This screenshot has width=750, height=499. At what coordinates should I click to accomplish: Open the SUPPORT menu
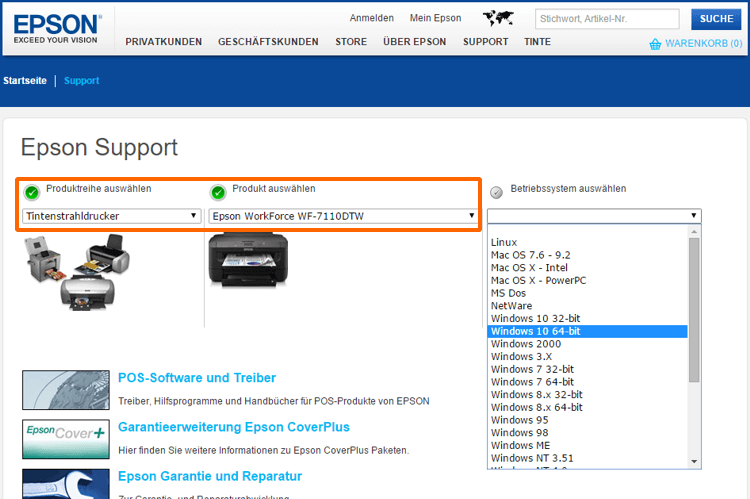pyautogui.click(x=485, y=42)
